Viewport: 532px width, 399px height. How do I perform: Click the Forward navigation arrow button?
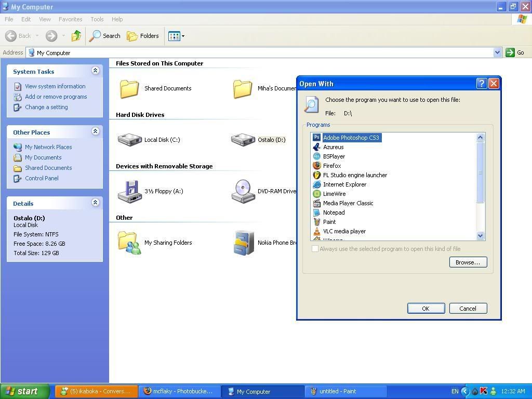[51, 36]
